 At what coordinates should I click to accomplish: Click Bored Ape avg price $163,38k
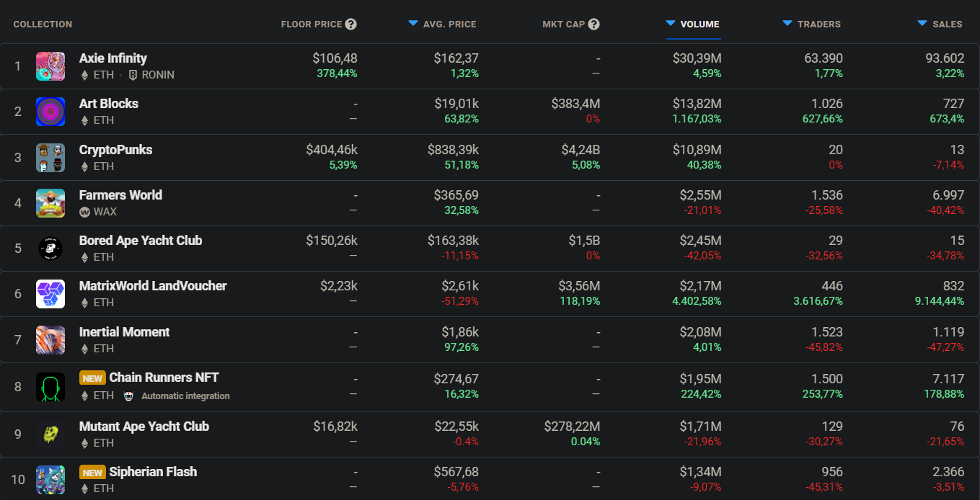[x=453, y=241]
